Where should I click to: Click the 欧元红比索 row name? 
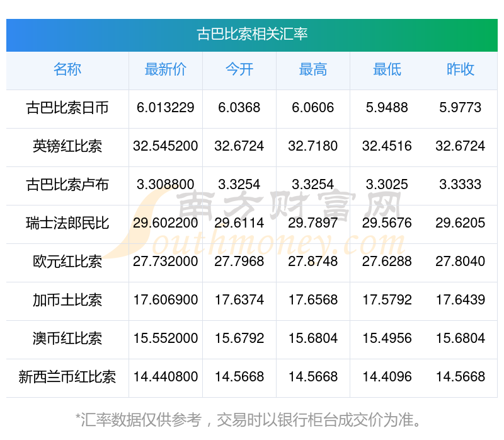pyautogui.click(x=67, y=262)
